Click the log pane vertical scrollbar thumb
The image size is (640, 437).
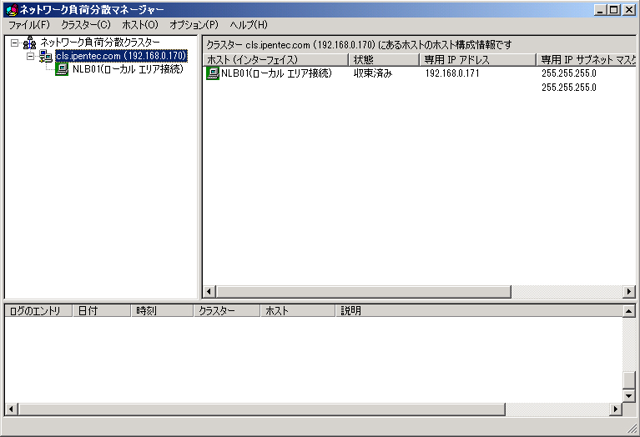tap(629, 380)
